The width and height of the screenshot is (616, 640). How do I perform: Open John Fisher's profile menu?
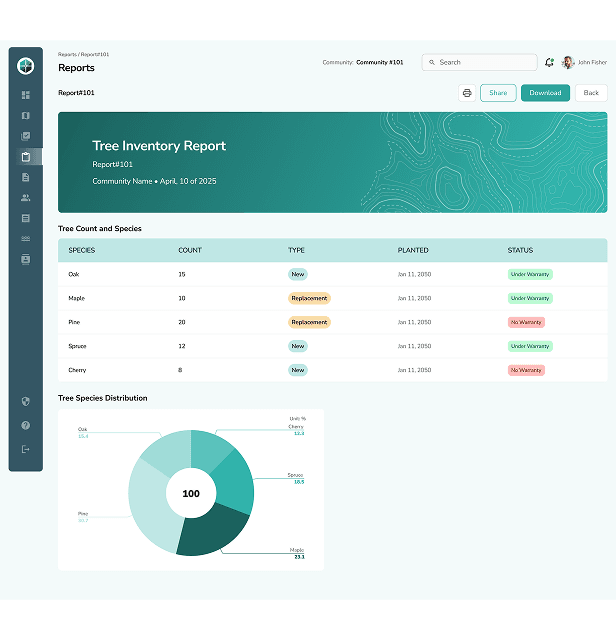(585, 62)
